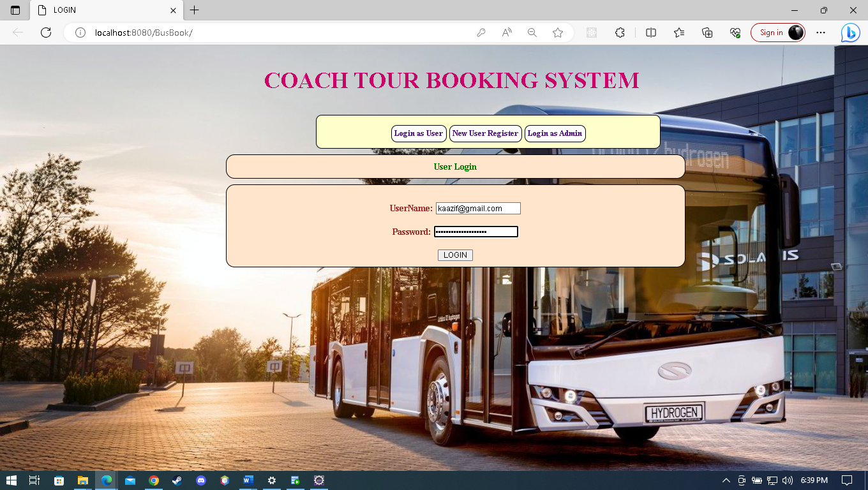Expand hidden icons in the system tray
Viewport: 868px width, 490px height.
coord(726,481)
